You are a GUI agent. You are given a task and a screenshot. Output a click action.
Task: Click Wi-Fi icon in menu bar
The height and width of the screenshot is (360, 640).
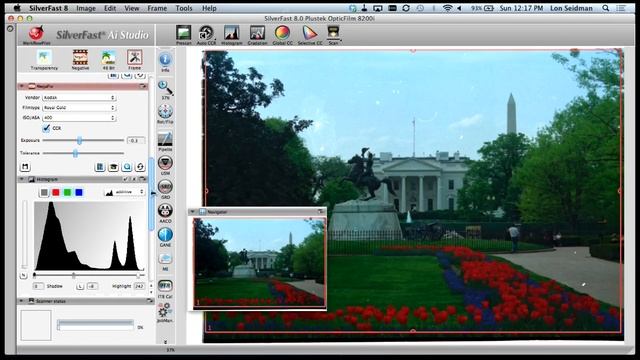[447, 8]
